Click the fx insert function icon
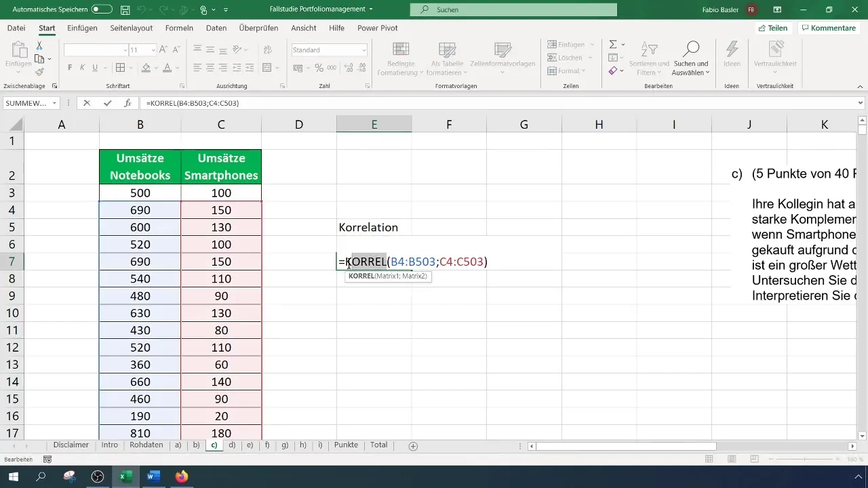This screenshot has width=868, height=488. [127, 103]
